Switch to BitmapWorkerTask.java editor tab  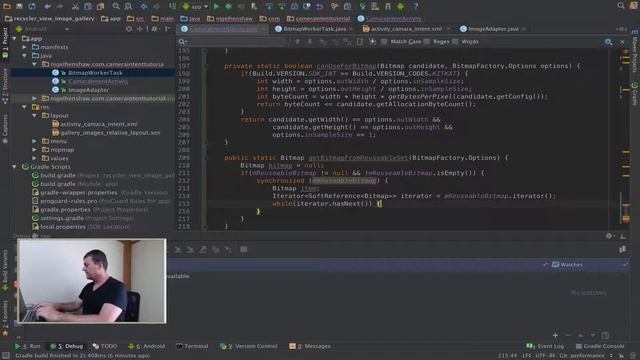pyautogui.click(x=314, y=29)
